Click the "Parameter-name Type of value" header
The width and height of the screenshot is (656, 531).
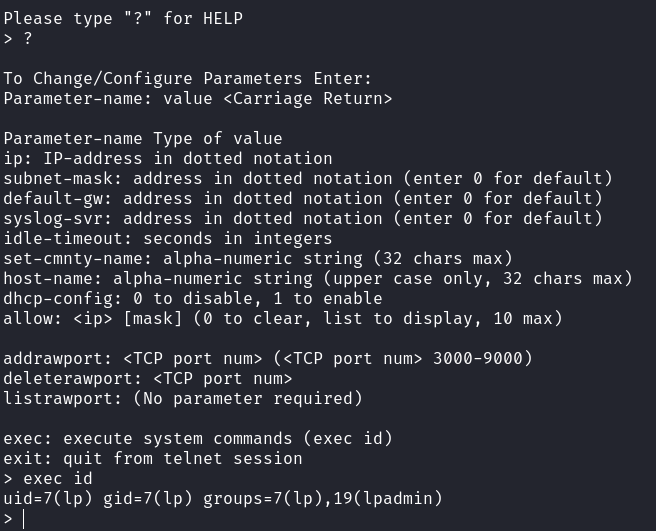143,138
